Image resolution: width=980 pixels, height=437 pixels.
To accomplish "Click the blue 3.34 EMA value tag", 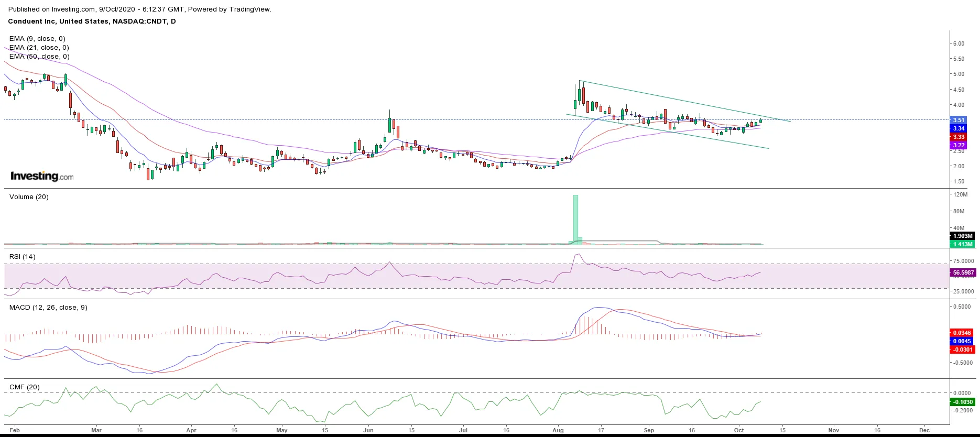I will (959, 128).
